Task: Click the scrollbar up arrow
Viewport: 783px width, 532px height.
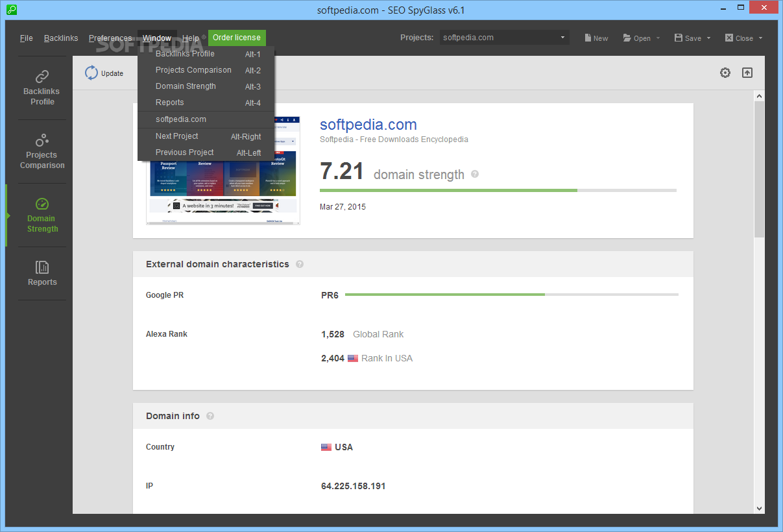Action: pos(759,95)
